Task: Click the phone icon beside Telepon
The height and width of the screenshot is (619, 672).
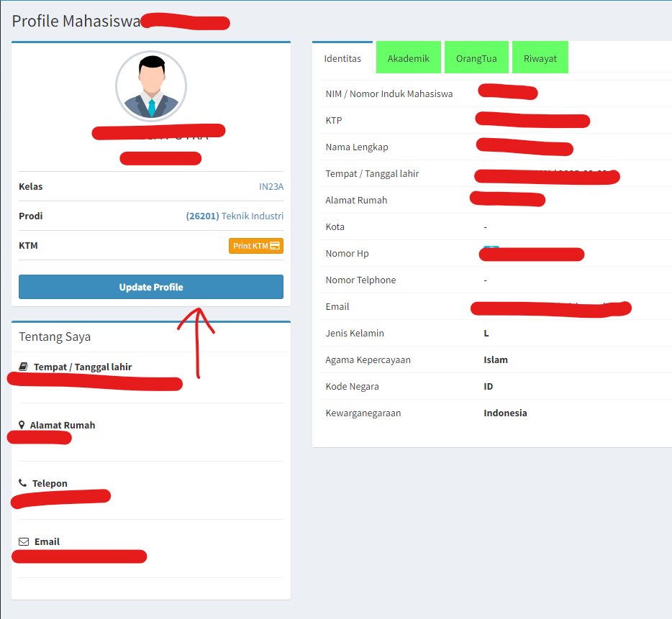Action: 23,483
